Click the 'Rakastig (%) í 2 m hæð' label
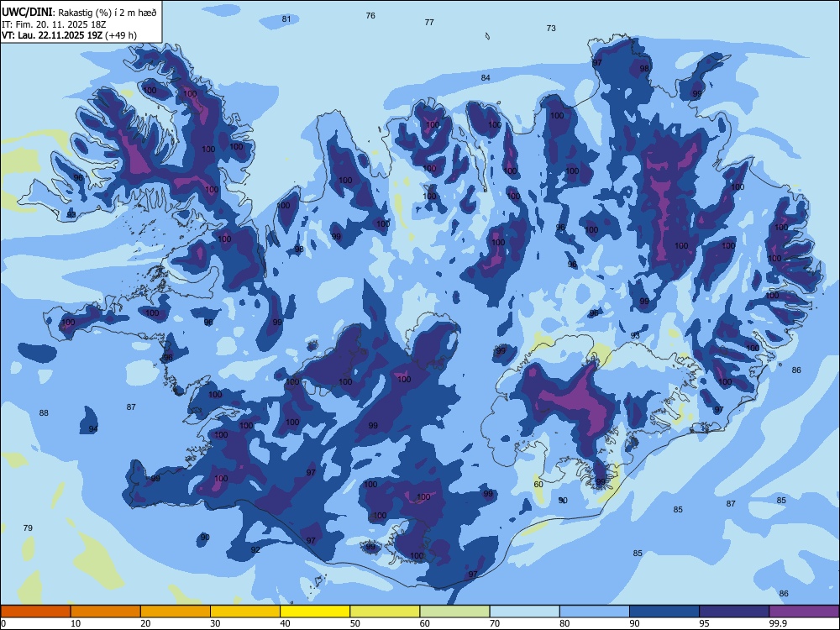The width and height of the screenshot is (840, 630). (x=108, y=13)
